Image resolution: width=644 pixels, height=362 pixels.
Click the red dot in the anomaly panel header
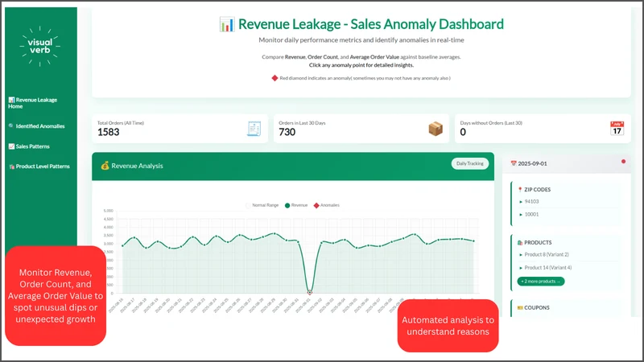click(623, 162)
